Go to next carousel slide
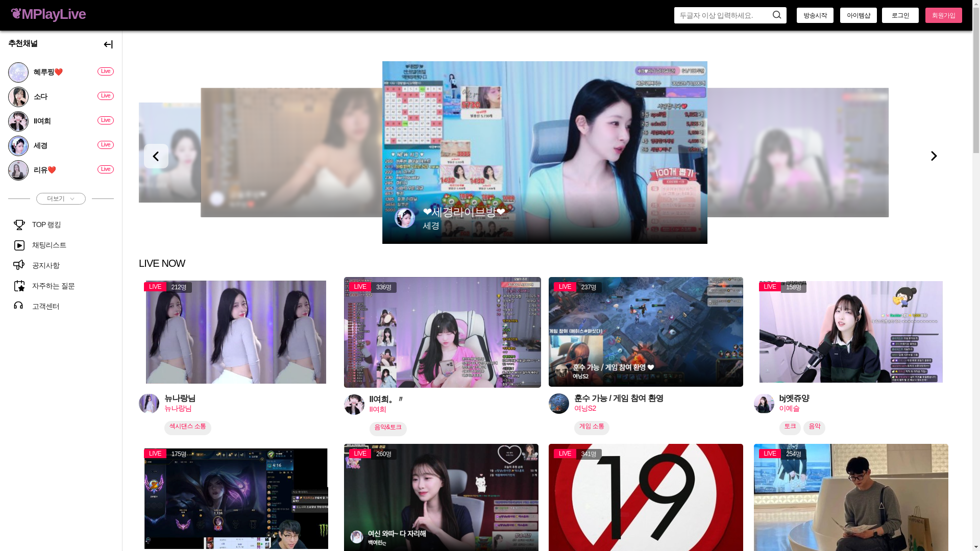Screen dimensions: 980x551 coord(934,156)
